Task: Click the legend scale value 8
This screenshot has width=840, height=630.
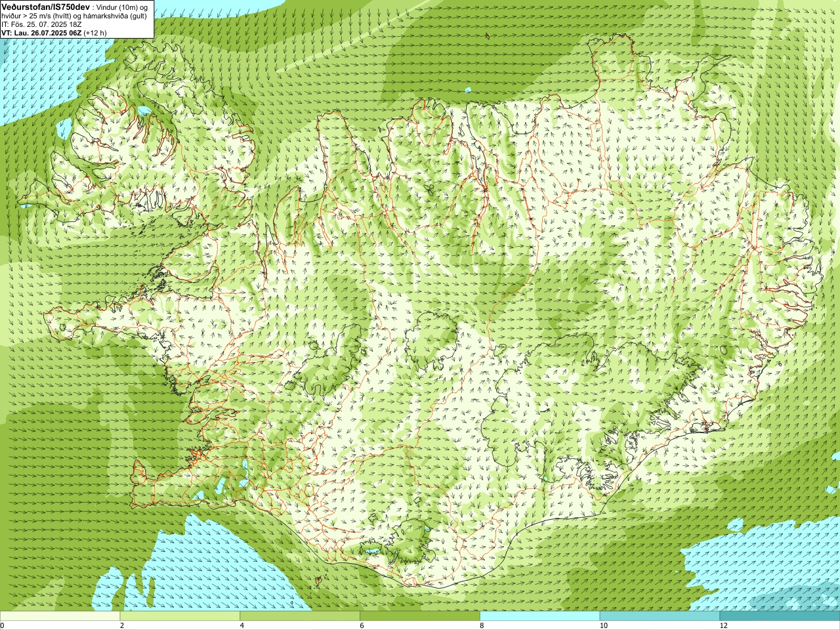Action: (482, 625)
